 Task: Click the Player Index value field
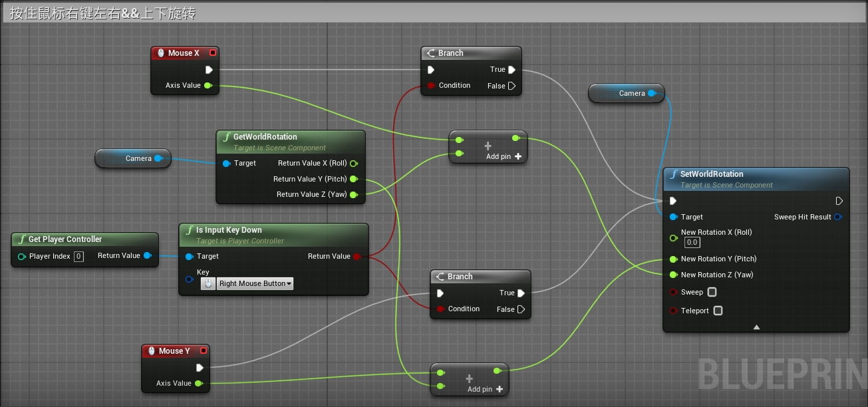tap(78, 256)
